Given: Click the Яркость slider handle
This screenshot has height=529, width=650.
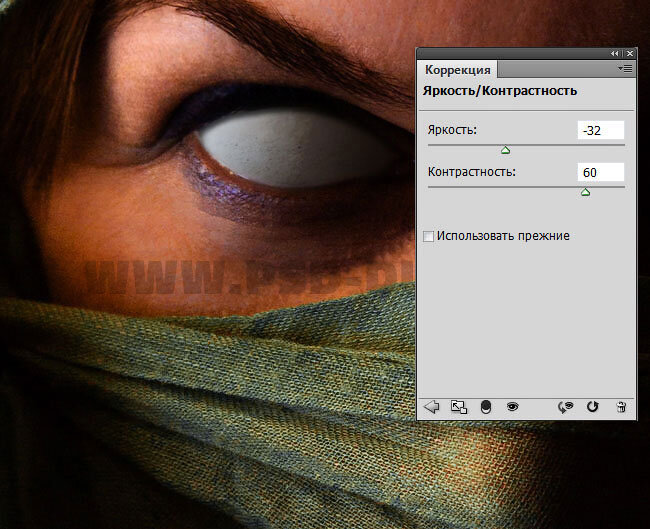Looking at the screenshot, I should pos(505,150).
